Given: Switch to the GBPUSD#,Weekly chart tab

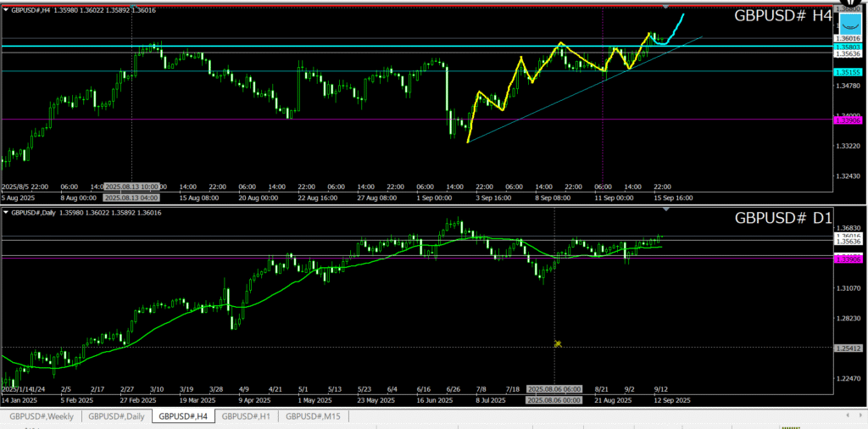Looking at the screenshot, I should click(x=42, y=416).
